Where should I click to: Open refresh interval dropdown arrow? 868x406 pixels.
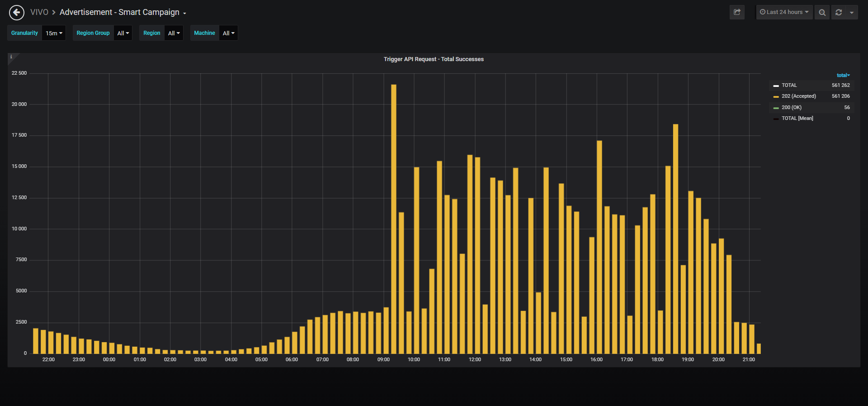tap(852, 12)
